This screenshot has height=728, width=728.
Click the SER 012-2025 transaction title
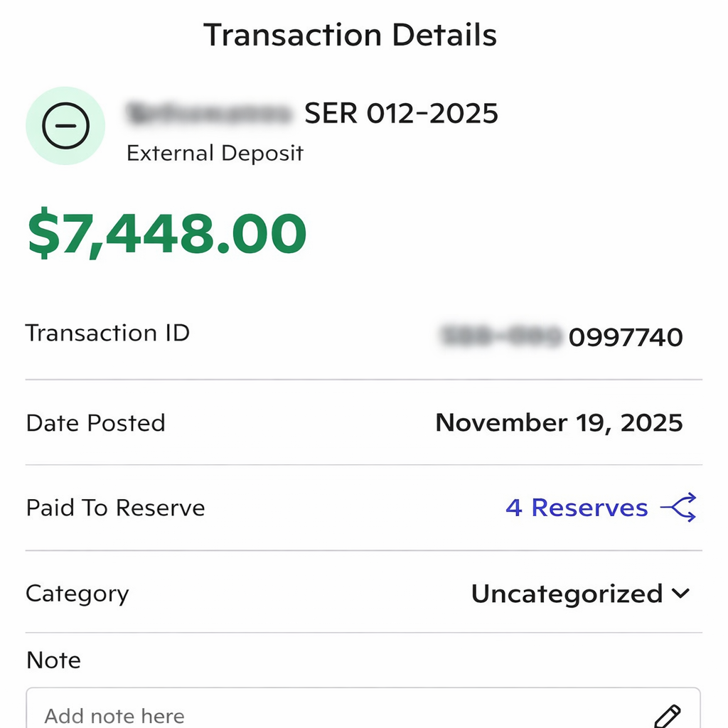tap(401, 113)
